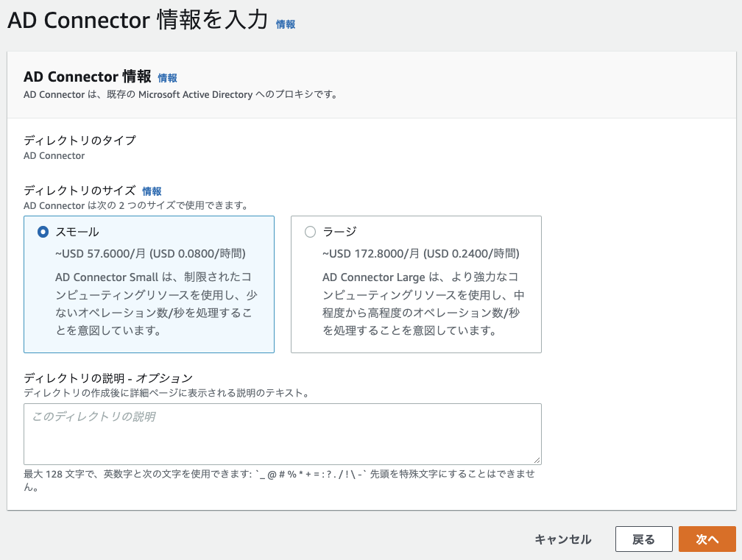Click the ~USD 172.8000/月 price text

coord(421,254)
